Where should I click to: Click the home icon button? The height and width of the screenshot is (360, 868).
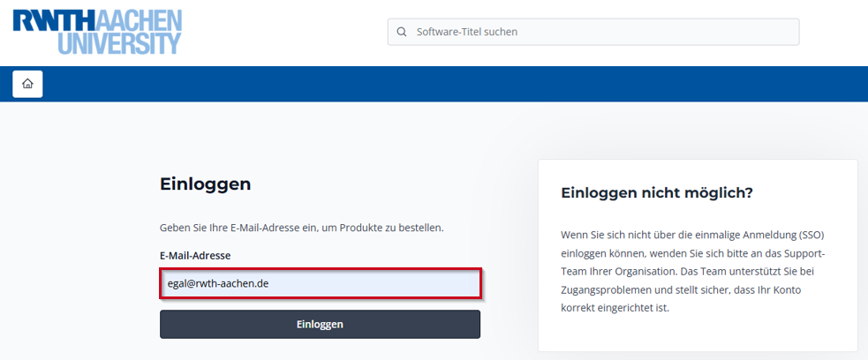click(x=27, y=84)
